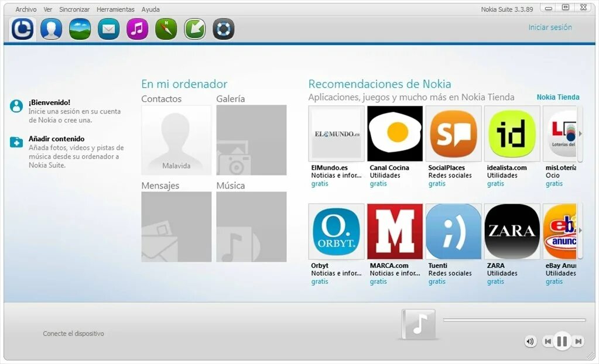
Task: Click the Añadir contenido folder icon
Action: pyautogui.click(x=16, y=142)
